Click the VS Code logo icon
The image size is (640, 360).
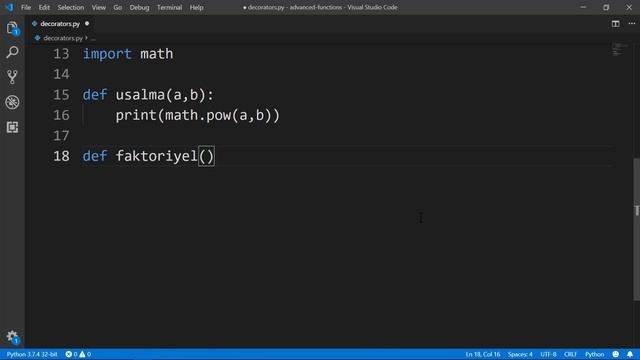click(x=9, y=7)
